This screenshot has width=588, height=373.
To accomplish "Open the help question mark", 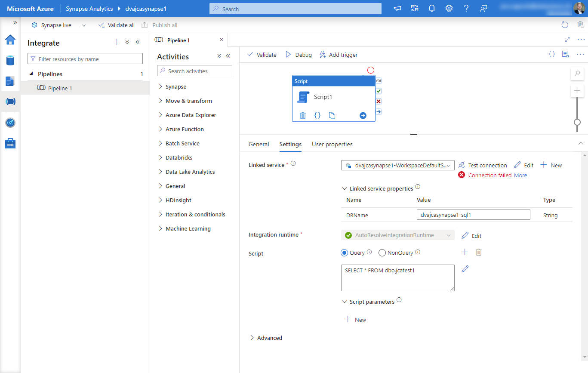I will coord(466,9).
